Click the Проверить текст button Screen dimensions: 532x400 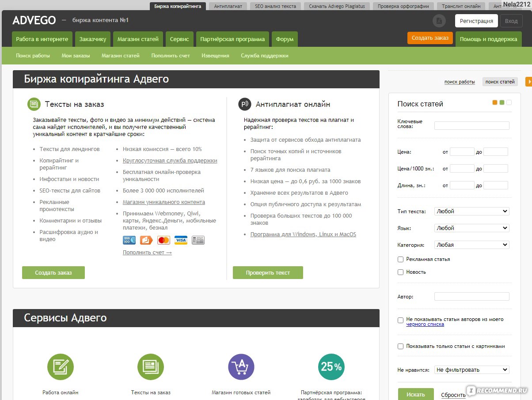pyautogui.click(x=268, y=273)
